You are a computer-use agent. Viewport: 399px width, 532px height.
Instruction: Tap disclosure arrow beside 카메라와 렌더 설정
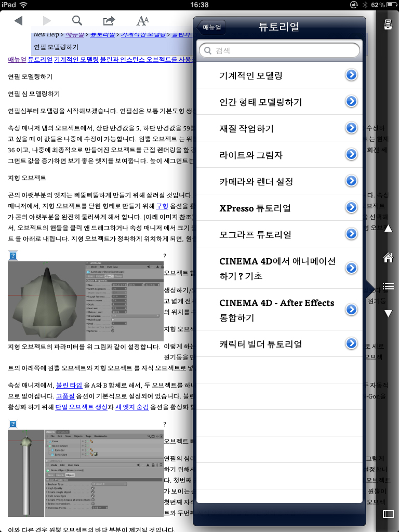coord(351,181)
